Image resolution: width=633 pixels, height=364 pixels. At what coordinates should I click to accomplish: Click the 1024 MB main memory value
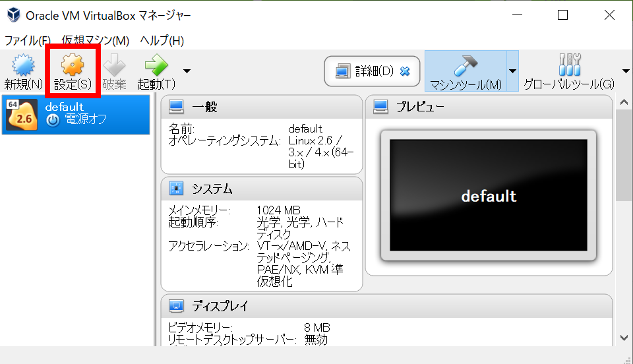click(278, 210)
